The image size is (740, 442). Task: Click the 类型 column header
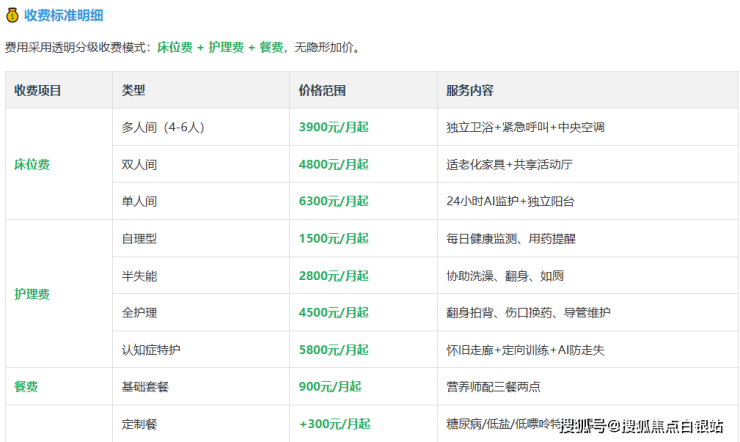coord(133,90)
